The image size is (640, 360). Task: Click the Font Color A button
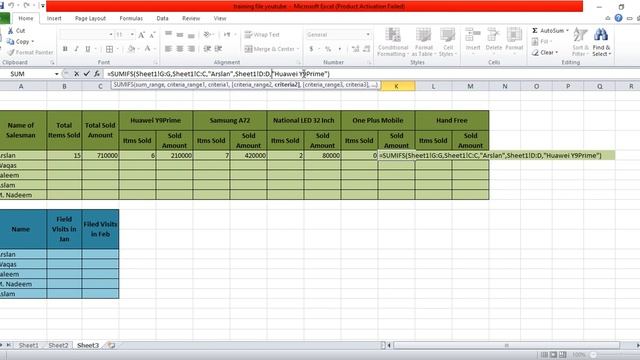coord(147,49)
